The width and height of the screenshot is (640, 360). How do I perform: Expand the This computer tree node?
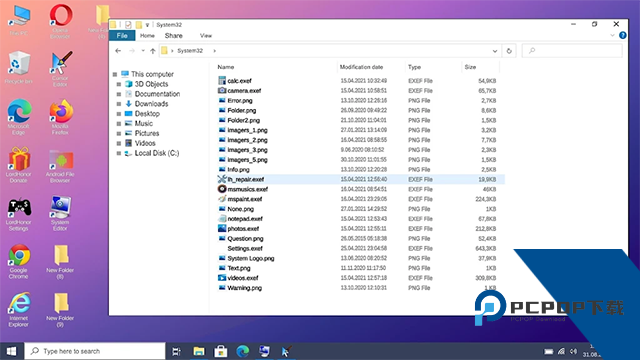(115, 74)
